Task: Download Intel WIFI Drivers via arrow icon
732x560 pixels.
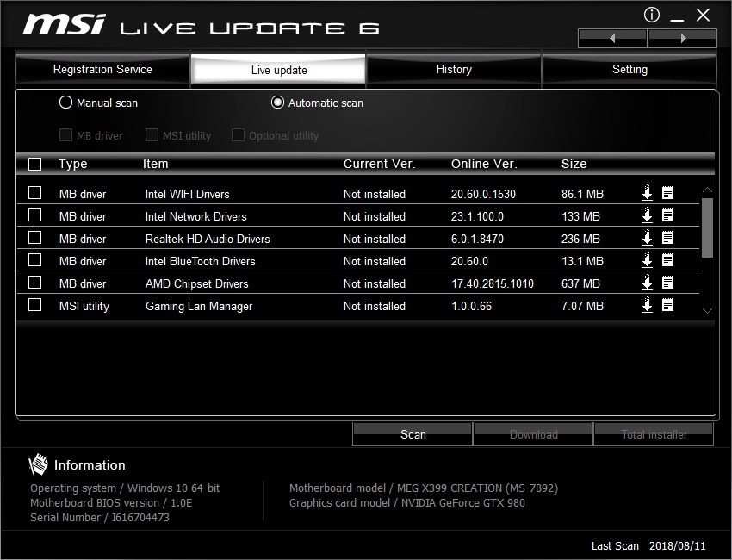Action: point(647,193)
